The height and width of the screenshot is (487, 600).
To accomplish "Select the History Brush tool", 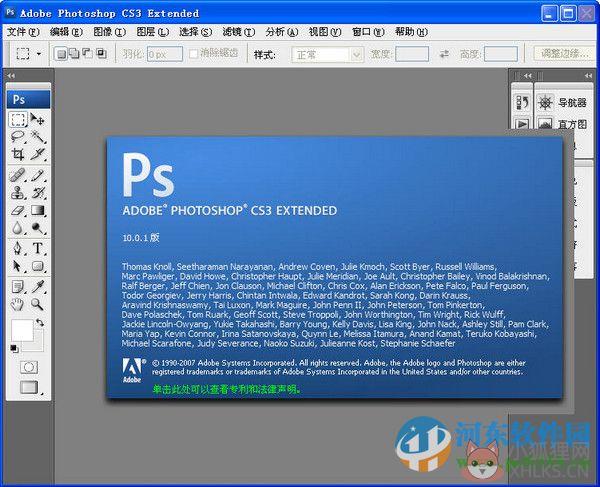I will click(38, 192).
